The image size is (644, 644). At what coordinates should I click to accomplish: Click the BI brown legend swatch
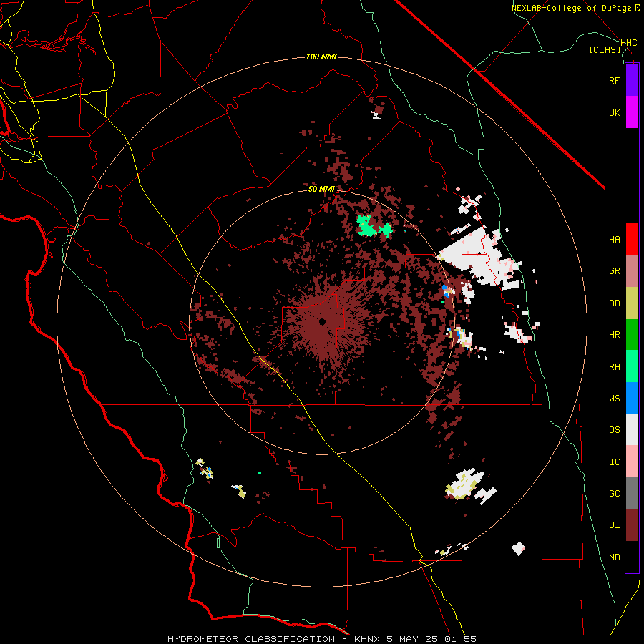pos(632,525)
